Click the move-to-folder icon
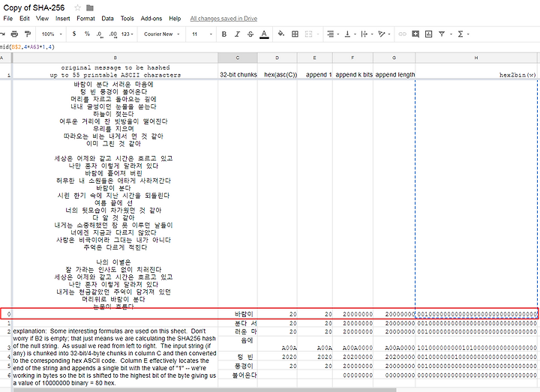540x392 pixels. [90, 7]
